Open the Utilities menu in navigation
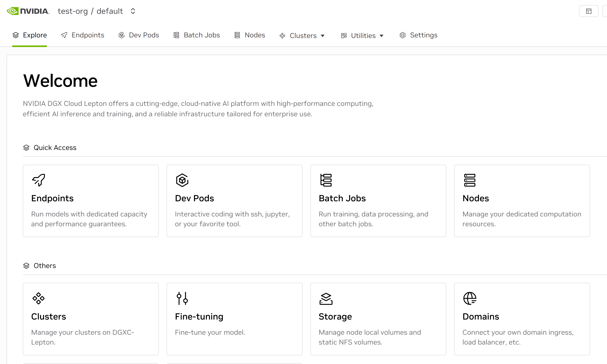The width and height of the screenshot is (607, 364). tap(362, 36)
